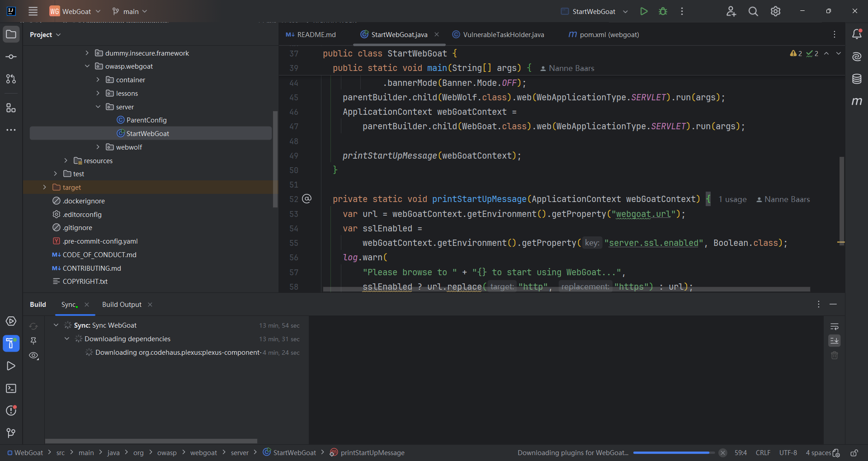Open the Pull Requests tool window
Viewport: 868px width, 461px height.
tap(11, 79)
